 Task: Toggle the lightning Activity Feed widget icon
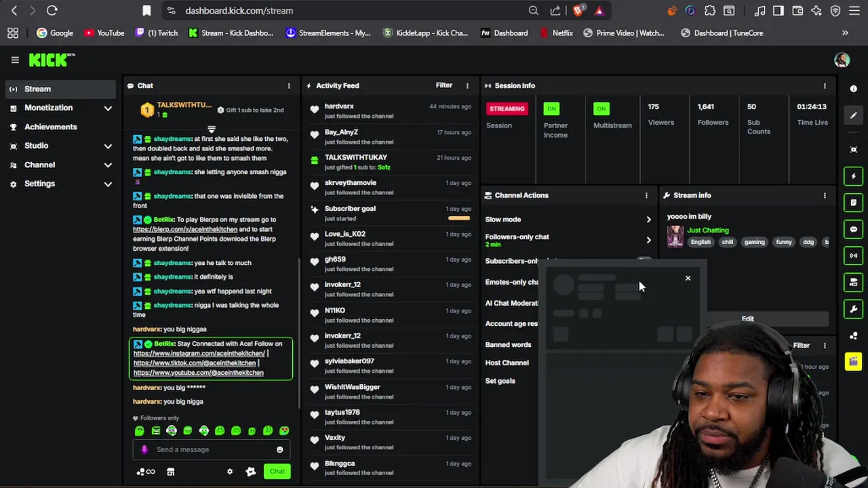(854, 176)
